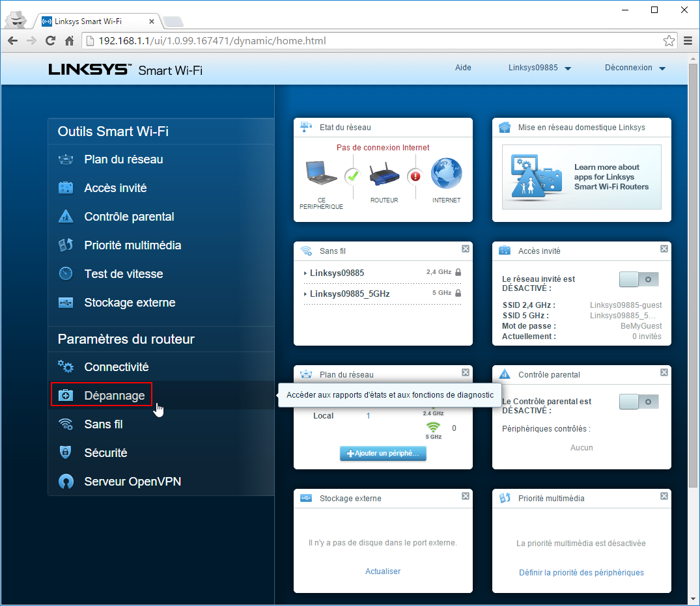
Task: Expand the Linksys09885 2,4 GHz network entry
Action: click(337, 273)
